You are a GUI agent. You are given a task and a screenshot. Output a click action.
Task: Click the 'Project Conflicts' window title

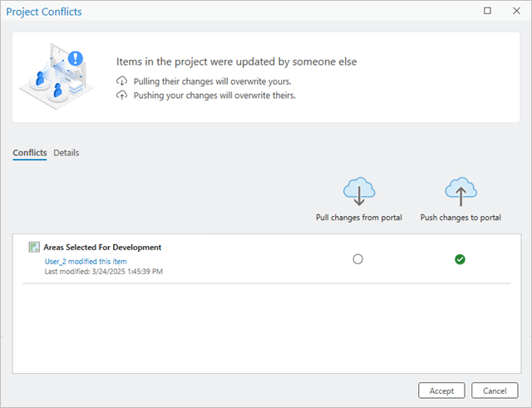(44, 12)
